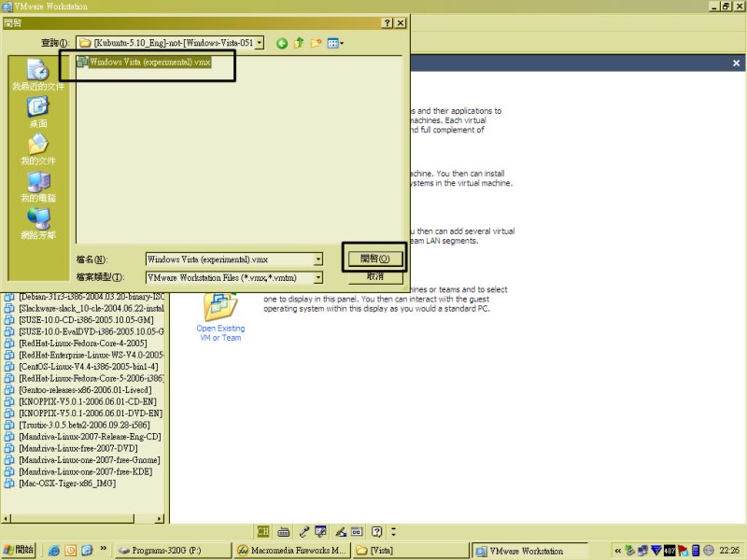Expand the look-in folder dropdown
The image size is (747, 560).
point(260,43)
